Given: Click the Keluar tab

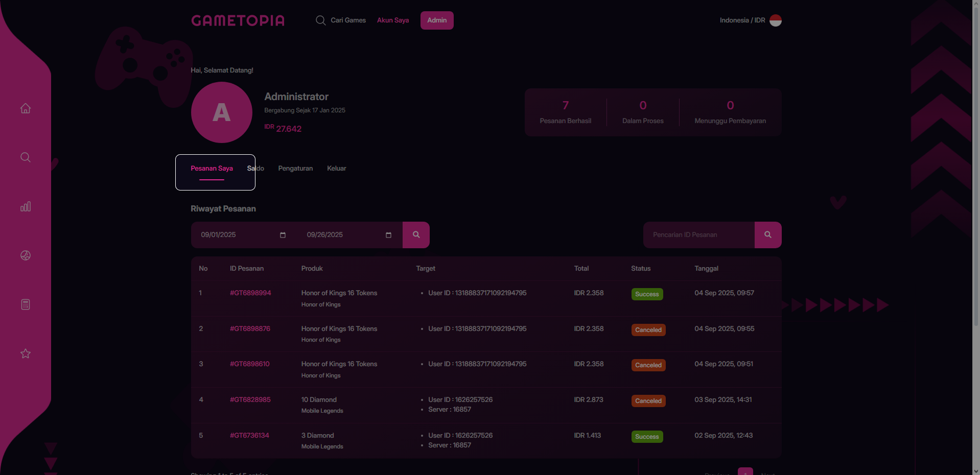Looking at the screenshot, I should point(336,169).
